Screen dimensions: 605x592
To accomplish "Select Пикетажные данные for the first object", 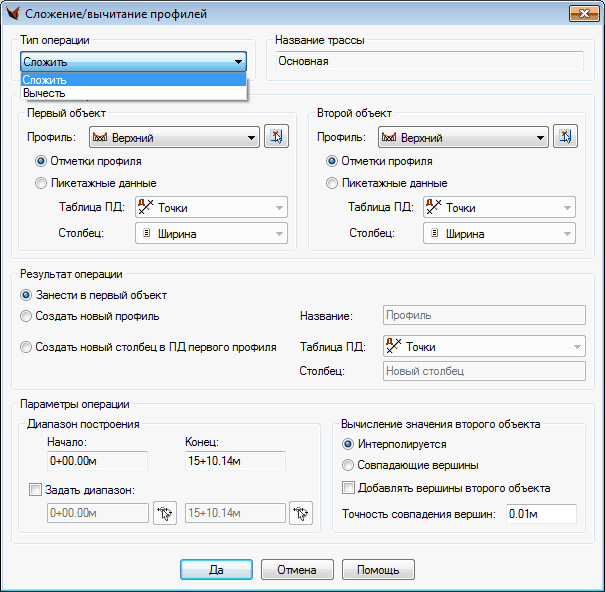I will [x=41, y=183].
